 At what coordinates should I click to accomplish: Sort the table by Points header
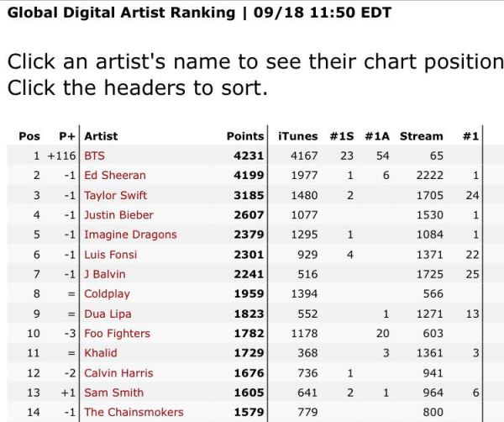[245, 136]
